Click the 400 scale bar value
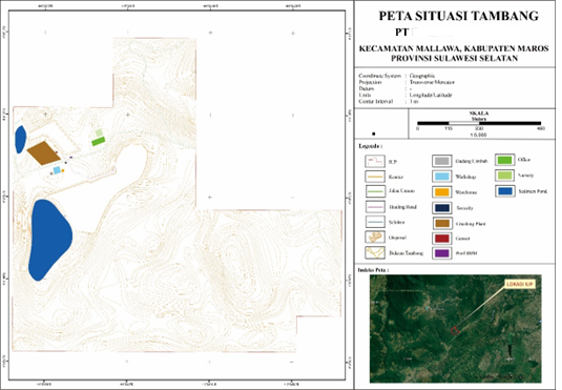 pyautogui.click(x=541, y=128)
